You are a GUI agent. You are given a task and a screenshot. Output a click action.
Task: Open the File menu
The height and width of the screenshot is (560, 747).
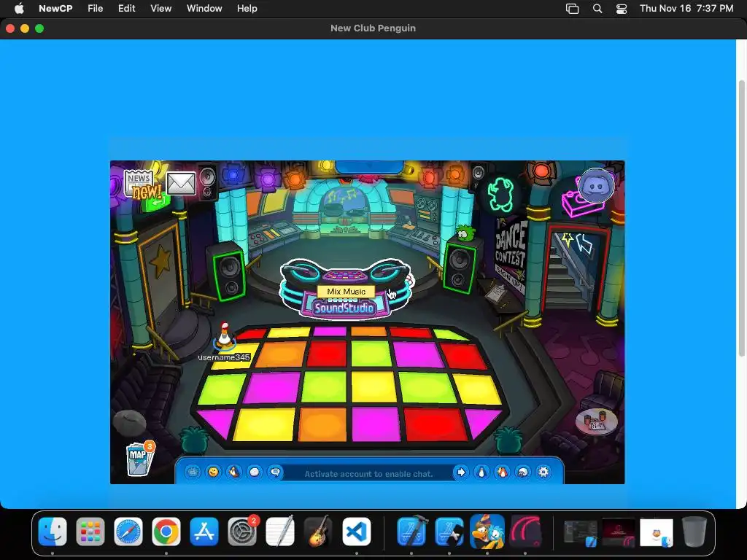(96, 9)
